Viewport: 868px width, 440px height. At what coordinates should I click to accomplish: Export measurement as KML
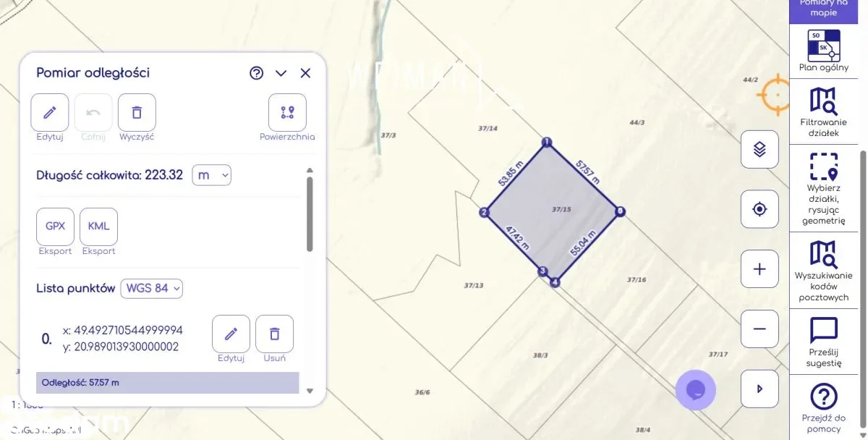pyautogui.click(x=98, y=227)
